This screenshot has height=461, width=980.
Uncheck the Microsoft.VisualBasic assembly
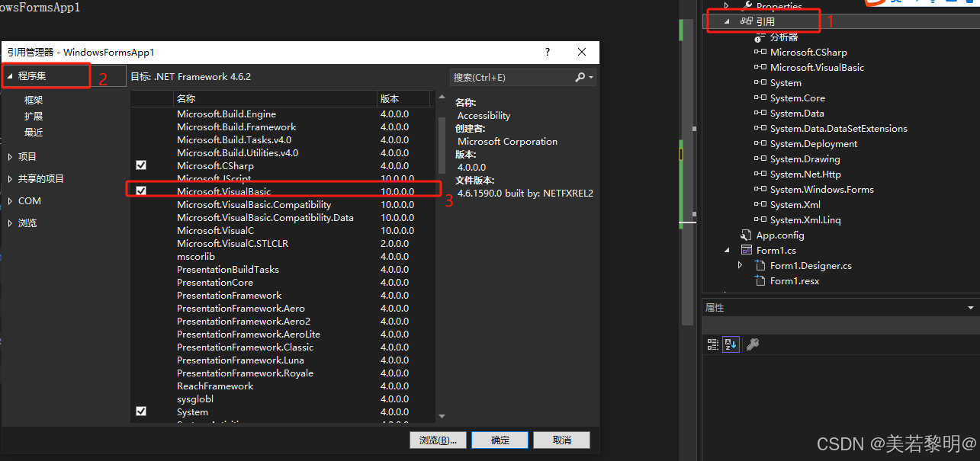click(x=141, y=190)
